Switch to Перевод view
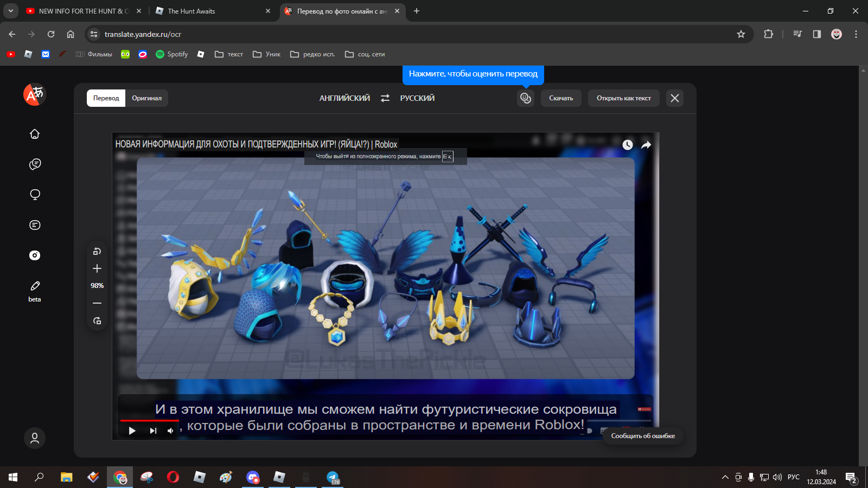868x488 pixels. point(106,98)
